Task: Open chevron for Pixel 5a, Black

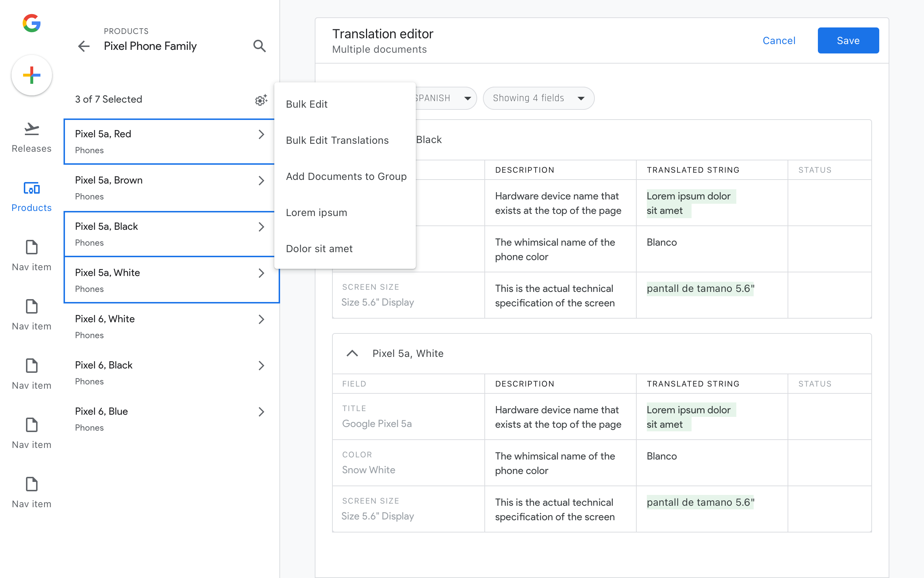Action: 261,227
